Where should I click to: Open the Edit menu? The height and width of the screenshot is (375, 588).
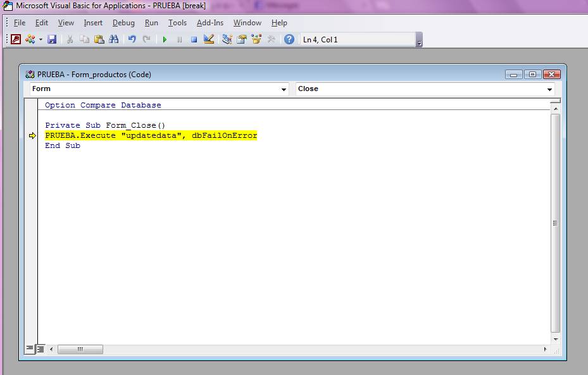42,23
